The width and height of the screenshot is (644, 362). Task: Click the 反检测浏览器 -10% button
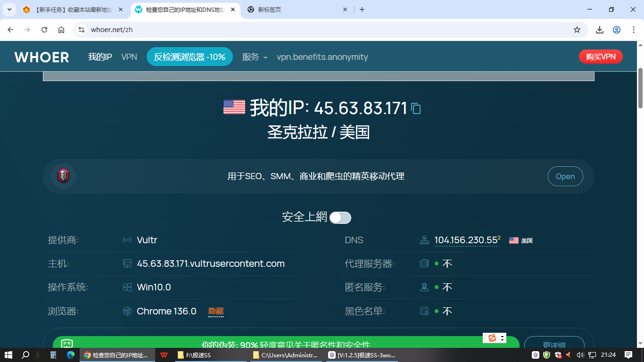190,57
